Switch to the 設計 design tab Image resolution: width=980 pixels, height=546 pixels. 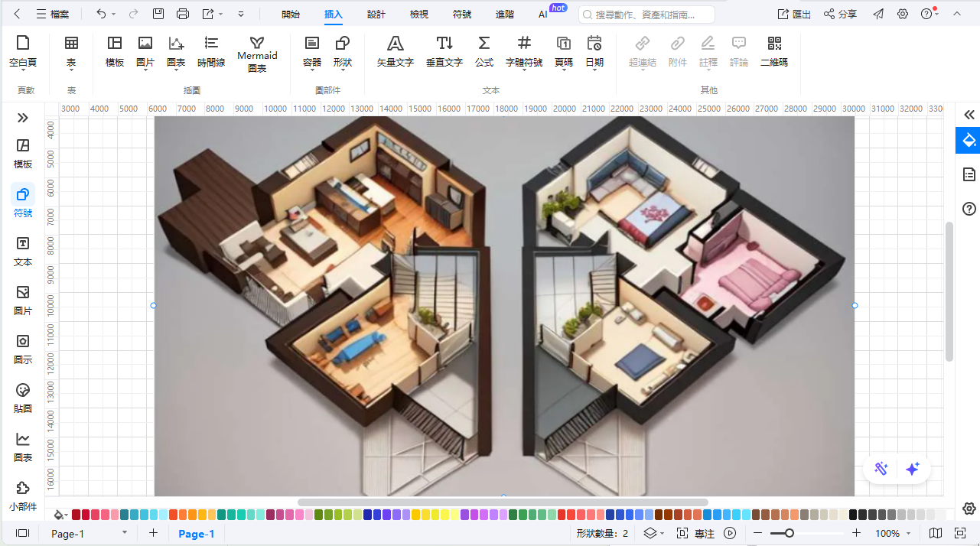[x=376, y=15]
